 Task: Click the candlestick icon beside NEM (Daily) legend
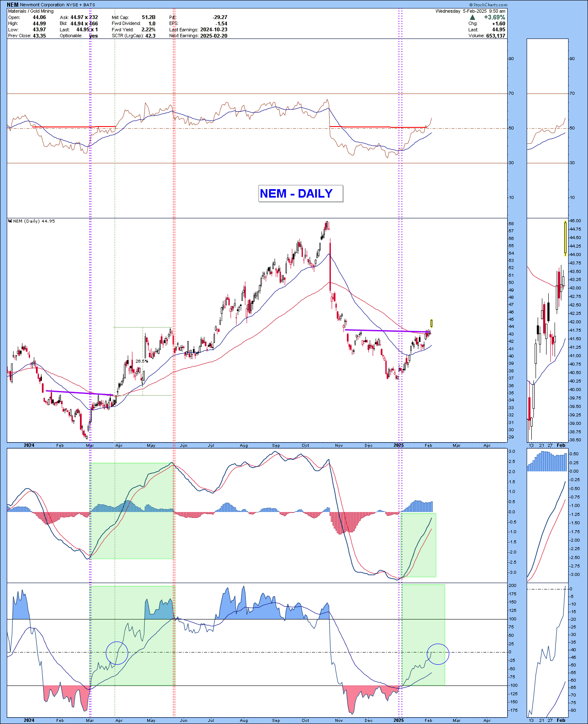click(x=10, y=221)
